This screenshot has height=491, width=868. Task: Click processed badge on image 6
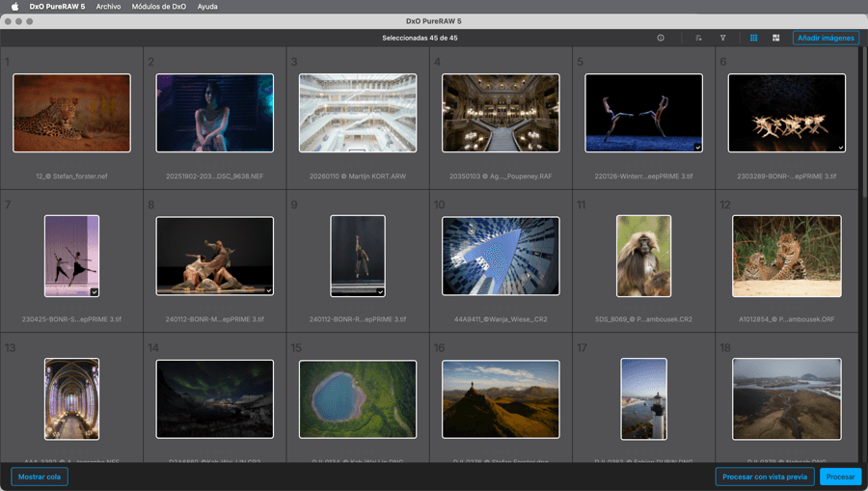click(x=840, y=148)
